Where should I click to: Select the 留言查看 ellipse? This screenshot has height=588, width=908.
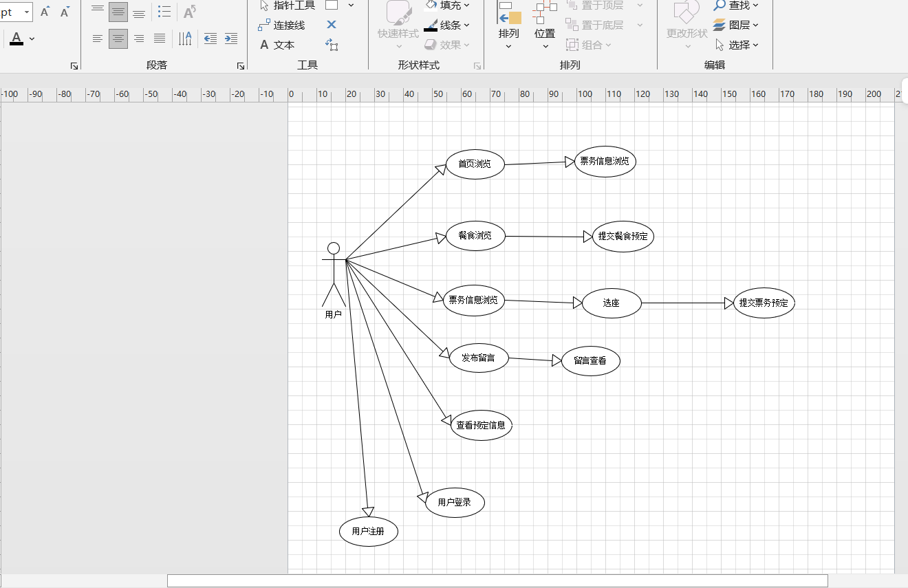[590, 361]
